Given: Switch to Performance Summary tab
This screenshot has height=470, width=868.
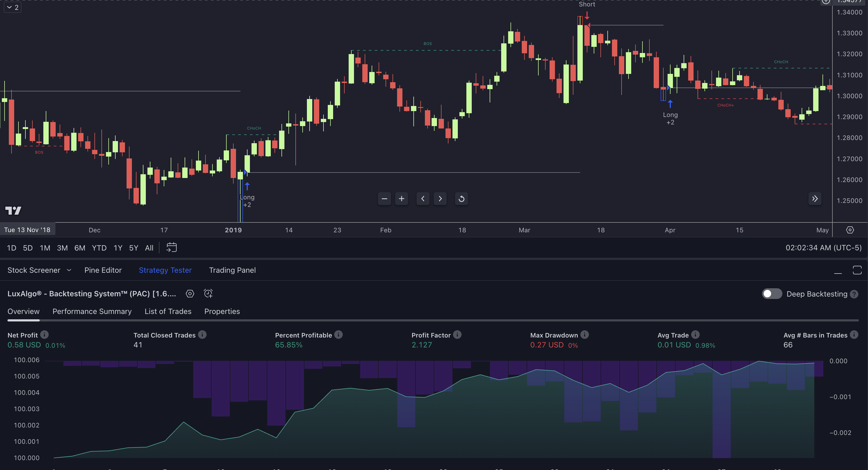Looking at the screenshot, I should pyautogui.click(x=92, y=311).
